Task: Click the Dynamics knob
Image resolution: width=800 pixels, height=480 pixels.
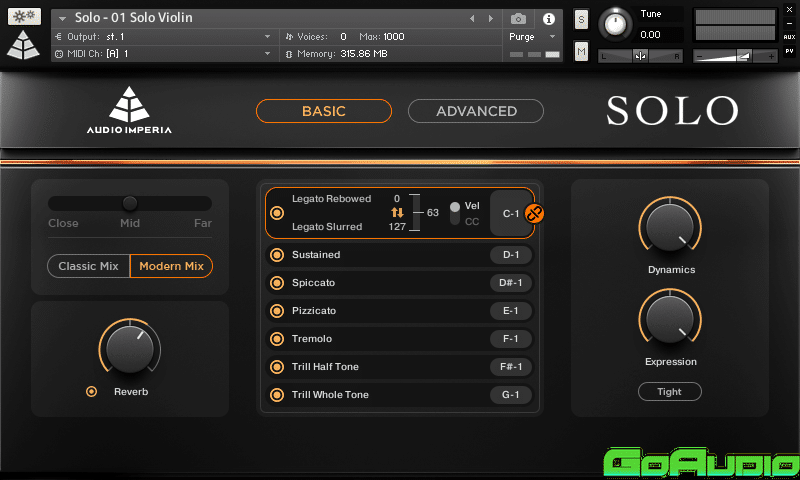Action: click(x=670, y=226)
